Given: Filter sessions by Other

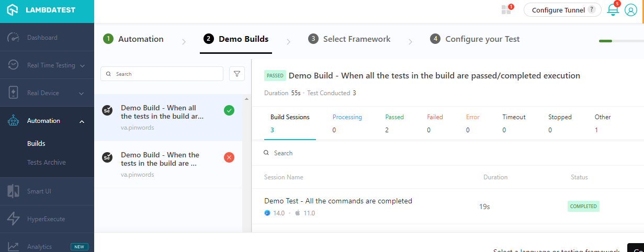Looking at the screenshot, I should click(603, 123).
